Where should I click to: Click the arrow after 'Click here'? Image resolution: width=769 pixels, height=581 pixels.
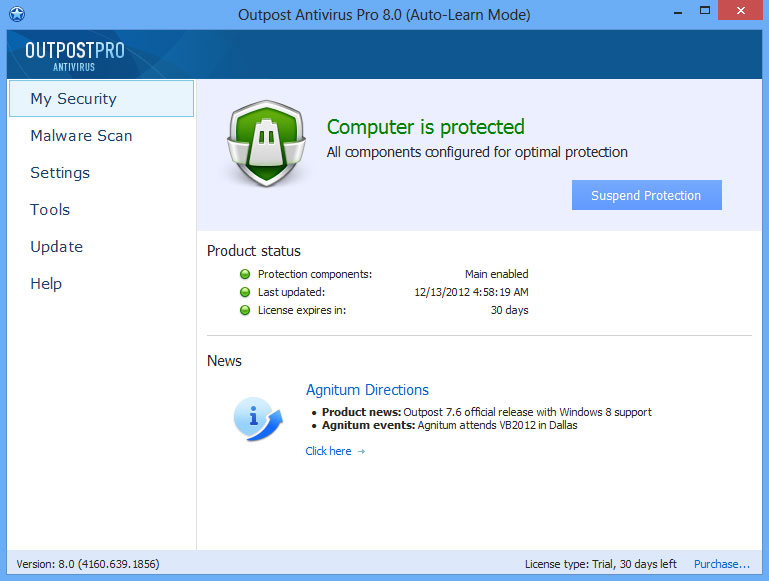(361, 452)
